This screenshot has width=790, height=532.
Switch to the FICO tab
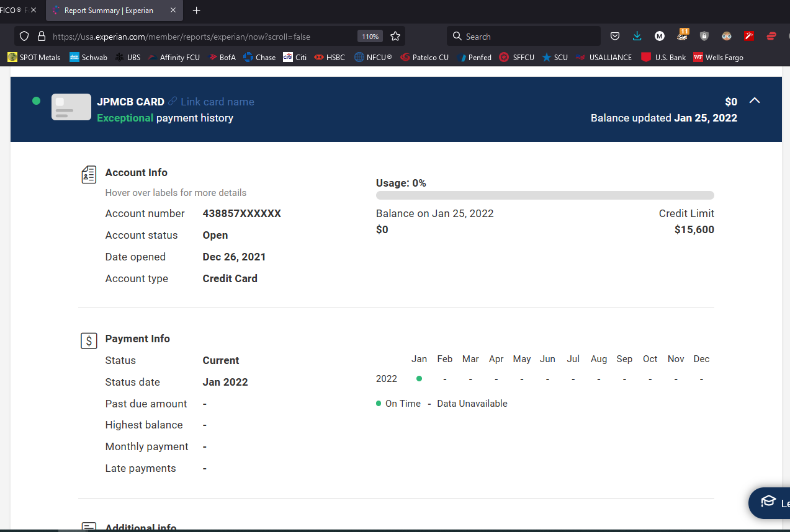(14, 11)
